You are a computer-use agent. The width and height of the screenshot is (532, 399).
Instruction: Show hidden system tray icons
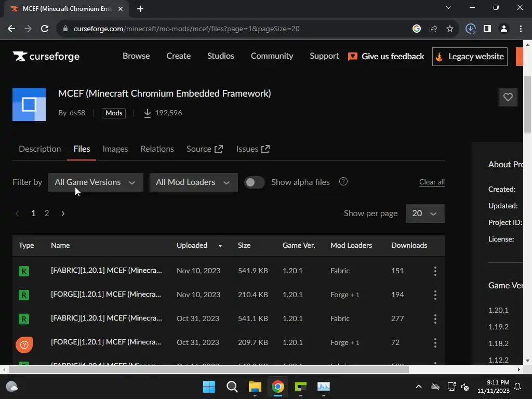click(419, 387)
